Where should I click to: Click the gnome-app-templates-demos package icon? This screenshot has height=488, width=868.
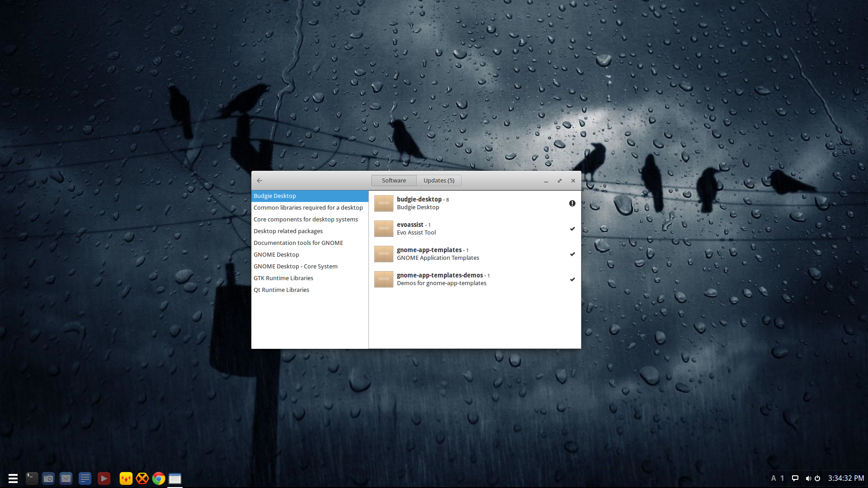coord(383,279)
